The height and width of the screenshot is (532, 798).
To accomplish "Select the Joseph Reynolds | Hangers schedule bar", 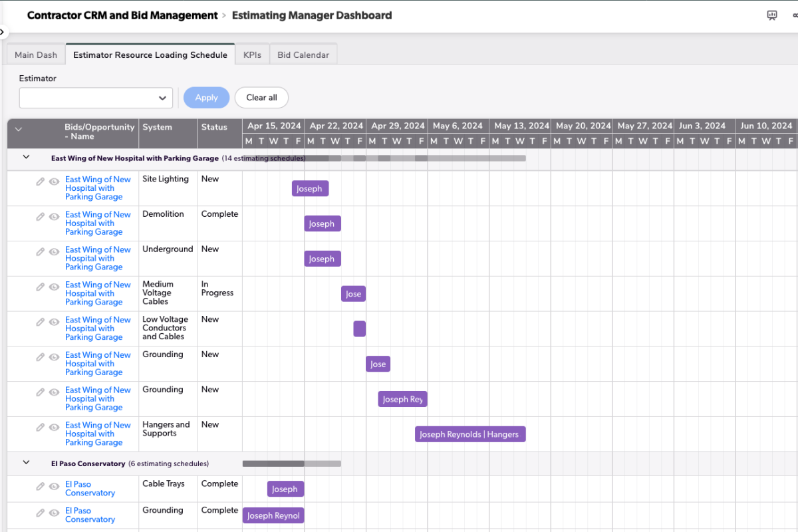I will pos(470,434).
